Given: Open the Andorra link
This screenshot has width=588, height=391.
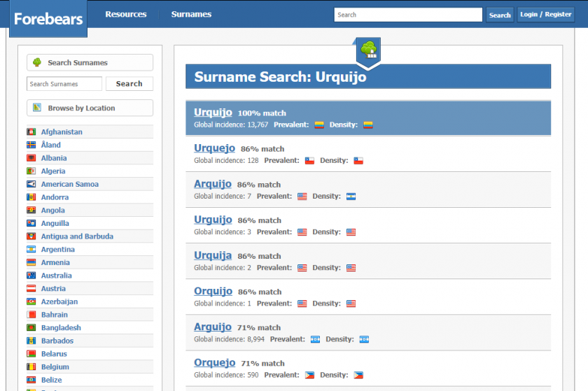Looking at the screenshot, I should tap(55, 197).
